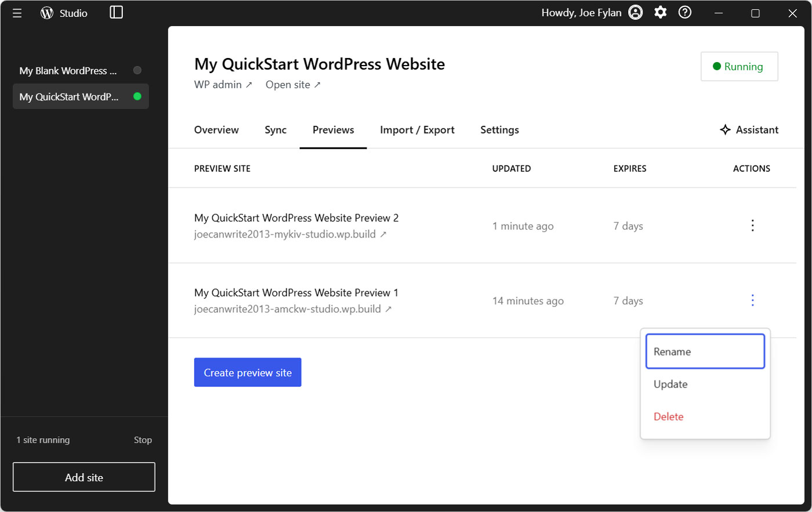This screenshot has width=812, height=512.
Task: Stop the running site
Action: click(143, 439)
